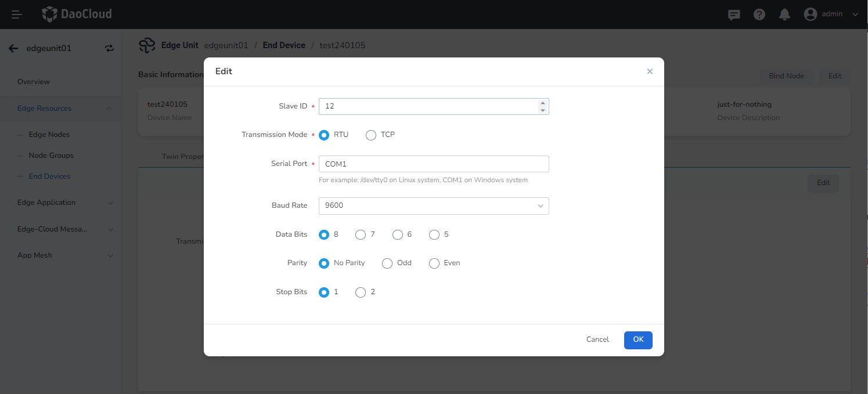868x394 pixels.
Task: Toggle the sidebar hamburger menu
Action: [x=16, y=14]
